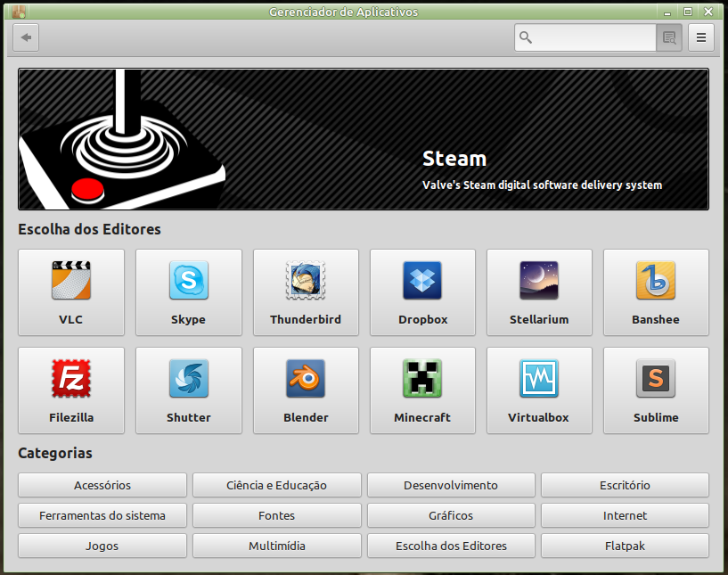Open the Steam featured banner

(364, 139)
